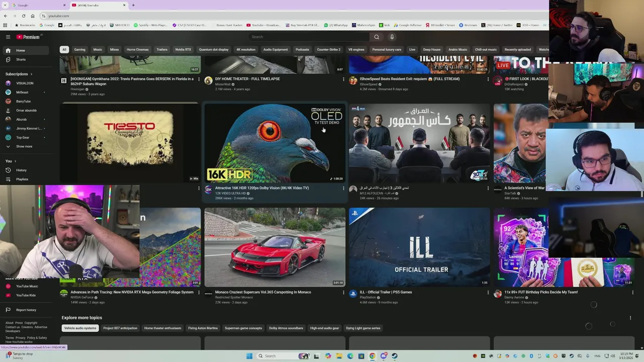Open the History page in the sidebar
644x362 pixels.
point(26,170)
